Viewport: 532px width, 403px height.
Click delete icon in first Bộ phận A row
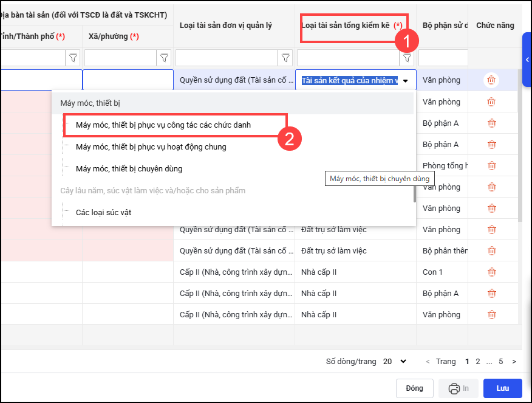pyautogui.click(x=491, y=123)
